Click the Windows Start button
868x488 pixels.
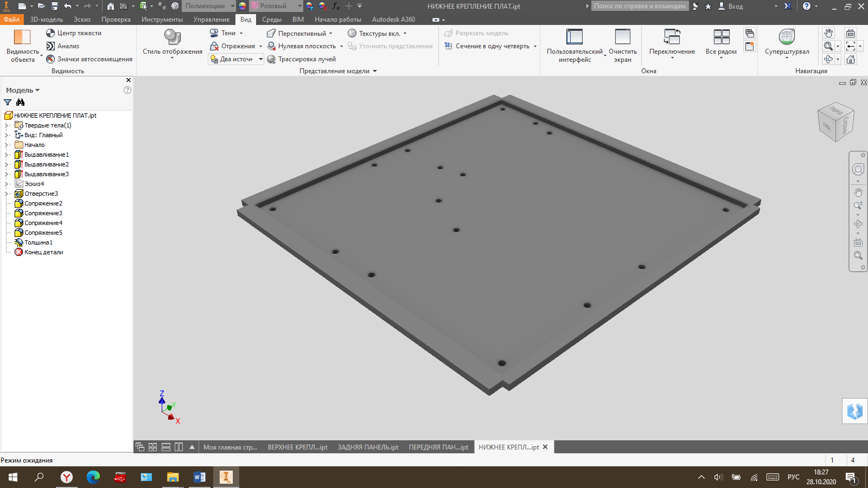(13, 477)
